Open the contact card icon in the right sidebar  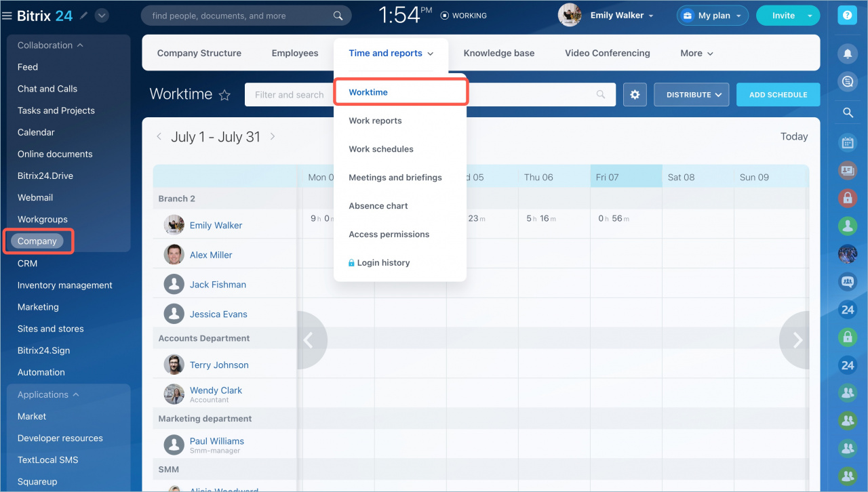847,170
